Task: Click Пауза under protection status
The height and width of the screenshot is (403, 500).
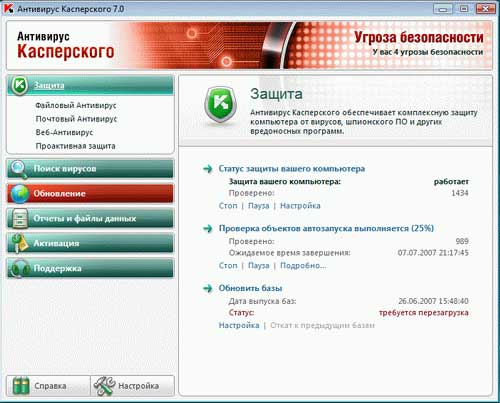Action: (259, 206)
